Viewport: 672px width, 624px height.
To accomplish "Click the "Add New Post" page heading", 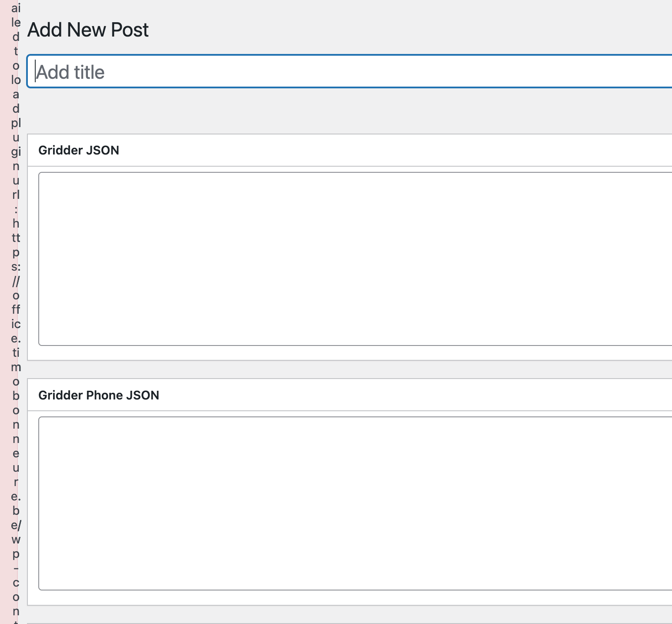I will click(88, 30).
